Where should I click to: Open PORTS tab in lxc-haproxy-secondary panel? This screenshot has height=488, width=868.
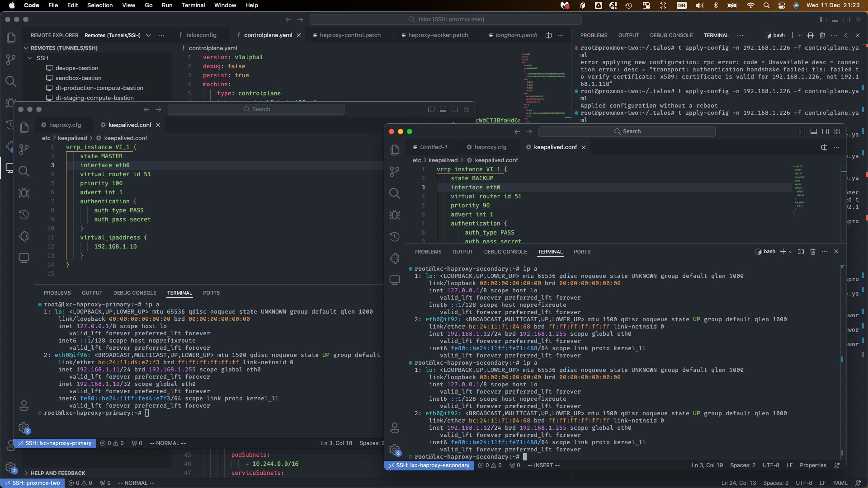click(582, 252)
